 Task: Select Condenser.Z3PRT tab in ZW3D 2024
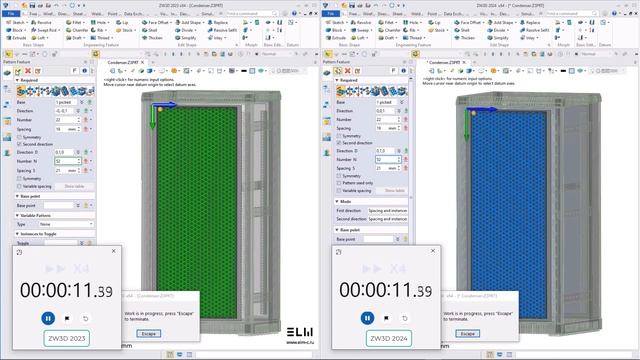[x=445, y=62]
